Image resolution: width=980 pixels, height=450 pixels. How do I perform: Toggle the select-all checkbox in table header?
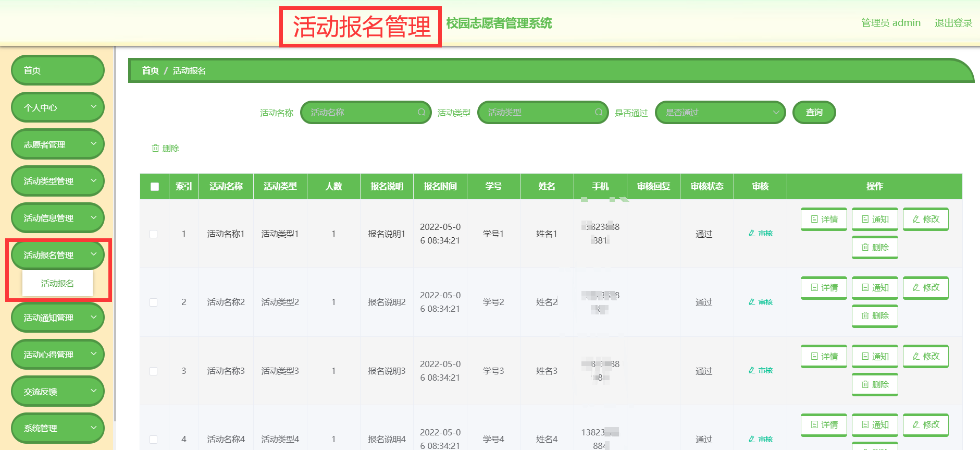155,187
